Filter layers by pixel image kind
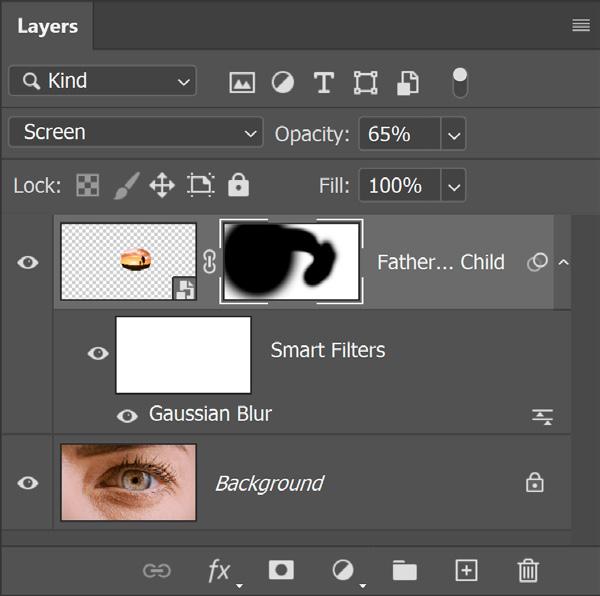Viewport: 600px width, 596px height. [242, 82]
